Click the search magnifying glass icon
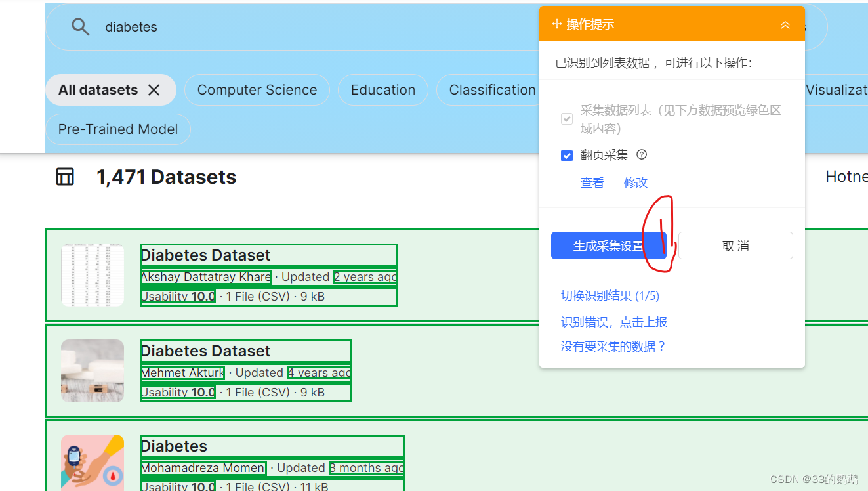This screenshot has width=868, height=491. pos(80,26)
